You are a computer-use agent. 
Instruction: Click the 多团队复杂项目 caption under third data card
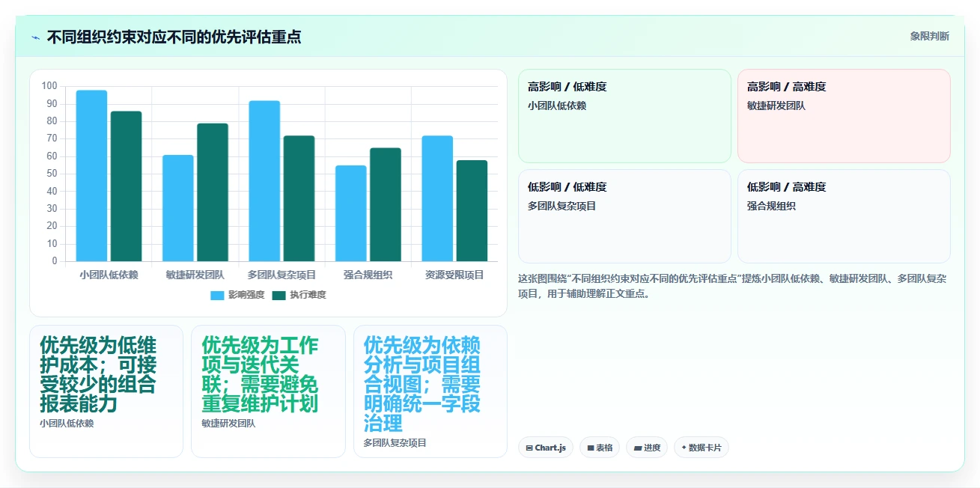[395, 443]
